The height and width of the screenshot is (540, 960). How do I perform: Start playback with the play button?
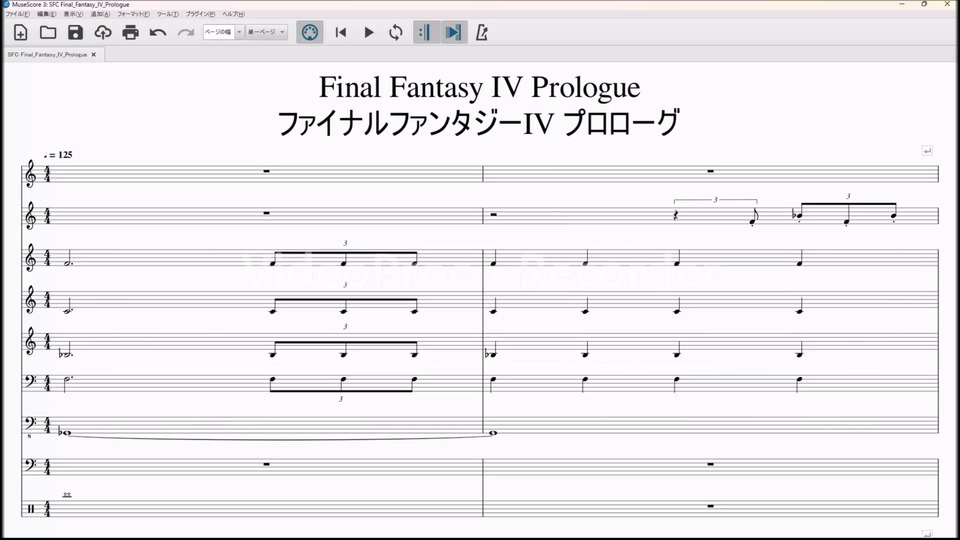[369, 32]
